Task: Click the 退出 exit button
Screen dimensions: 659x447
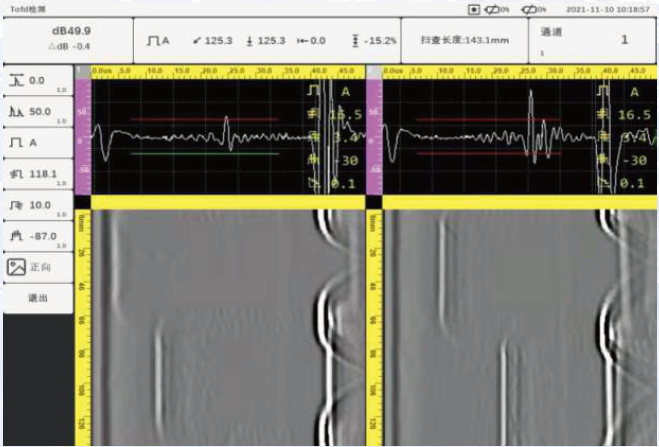Action: point(38,298)
